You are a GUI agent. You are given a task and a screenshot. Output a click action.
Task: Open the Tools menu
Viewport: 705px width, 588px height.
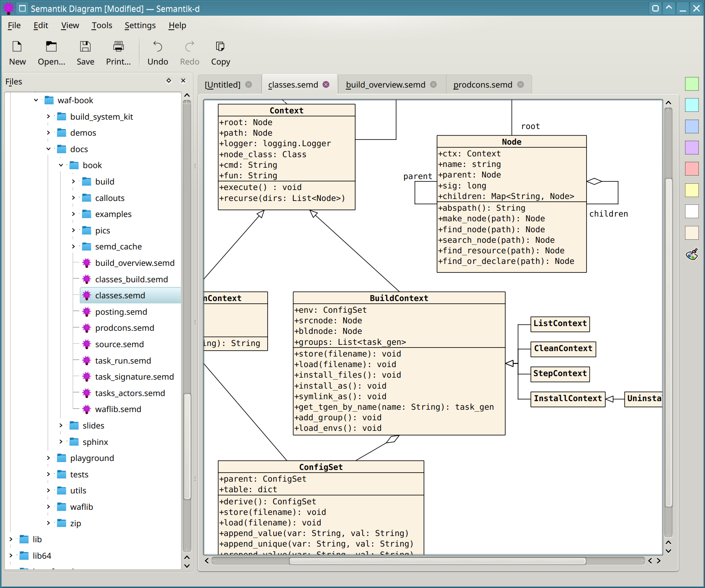tap(102, 25)
